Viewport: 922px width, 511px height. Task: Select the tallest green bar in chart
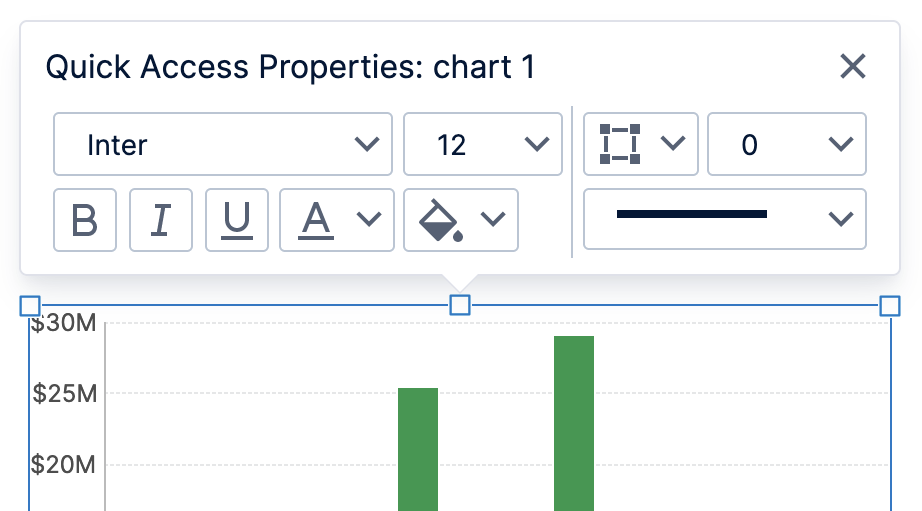pos(574,423)
